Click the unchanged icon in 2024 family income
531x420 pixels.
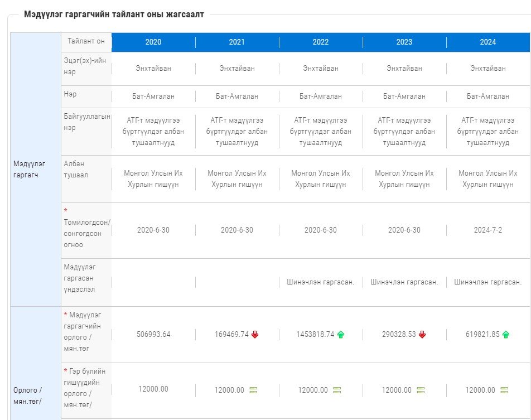504,390
